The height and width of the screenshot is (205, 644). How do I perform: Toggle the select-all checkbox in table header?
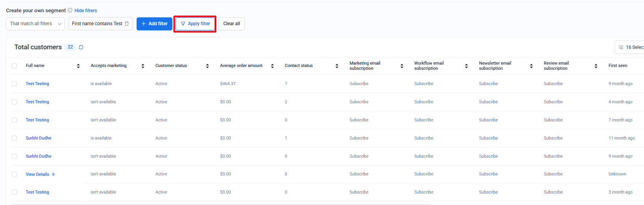click(x=15, y=66)
